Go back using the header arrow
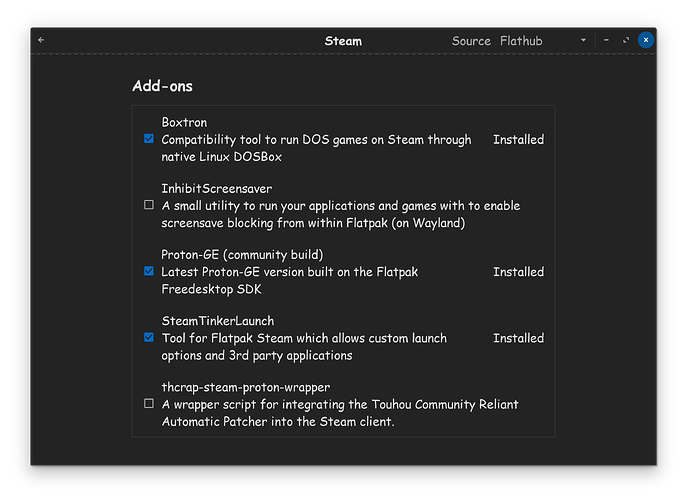687x500 pixels. pos(41,40)
